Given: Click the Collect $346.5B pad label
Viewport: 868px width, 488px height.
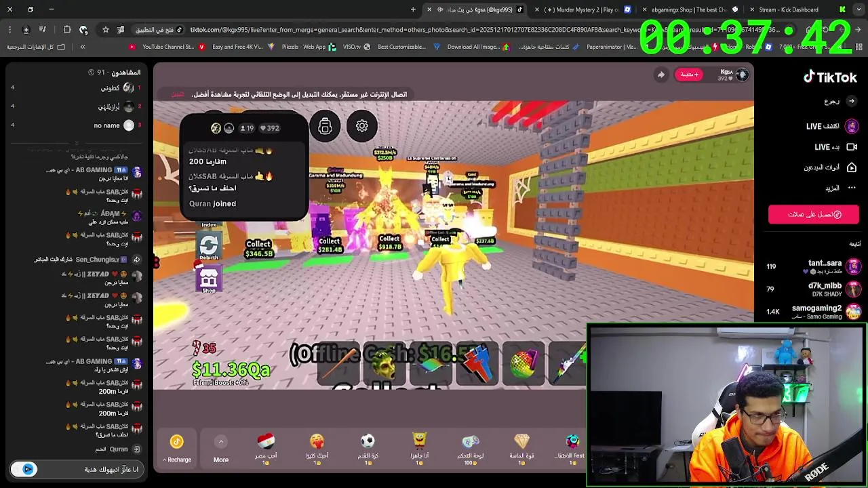Looking at the screenshot, I should point(258,249).
